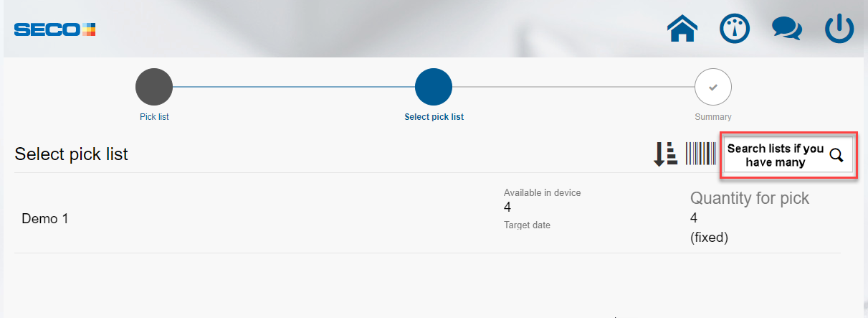Click the Pick list step label

pos(154,116)
